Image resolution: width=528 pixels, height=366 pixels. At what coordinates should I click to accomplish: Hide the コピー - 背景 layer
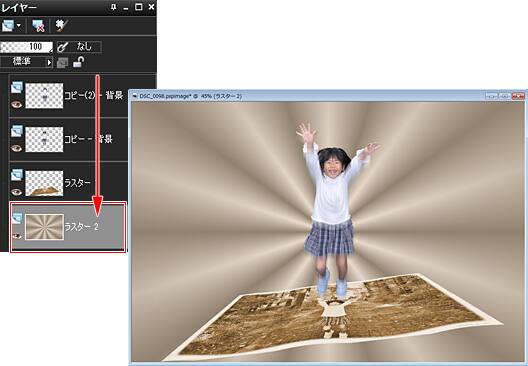16,148
